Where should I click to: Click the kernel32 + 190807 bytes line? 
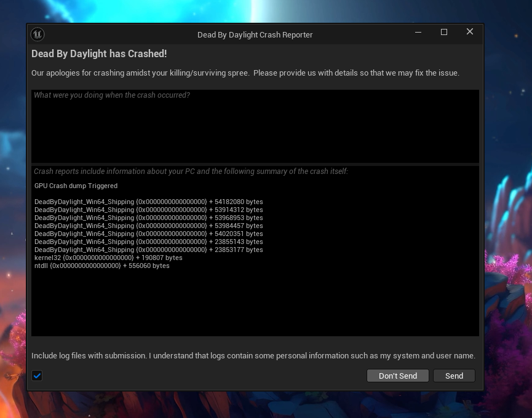[x=108, y=258]
